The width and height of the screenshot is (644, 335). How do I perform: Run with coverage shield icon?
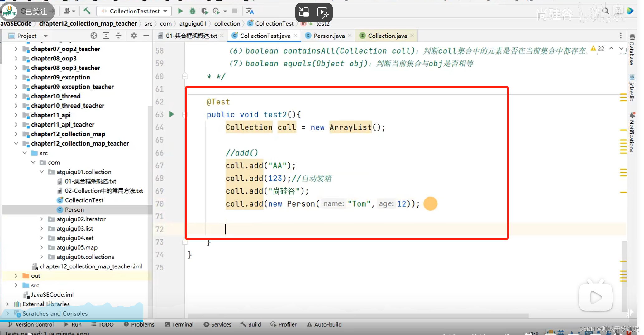click(204, 11)
